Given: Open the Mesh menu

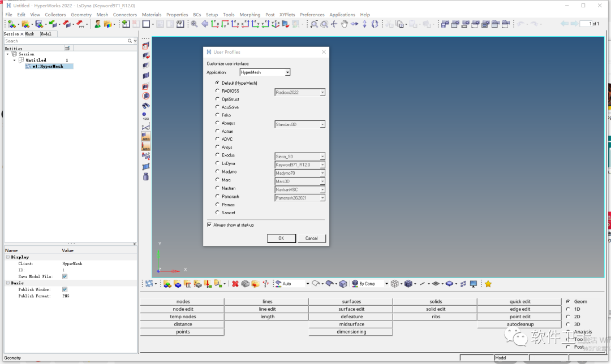Looking at the screenshot, I should point(102,14).
